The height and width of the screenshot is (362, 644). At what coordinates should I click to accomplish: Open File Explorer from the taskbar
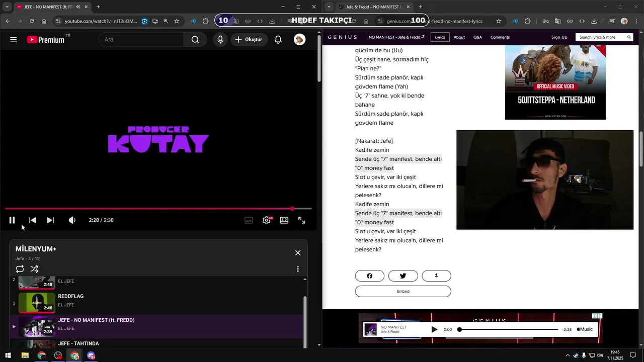25,356
